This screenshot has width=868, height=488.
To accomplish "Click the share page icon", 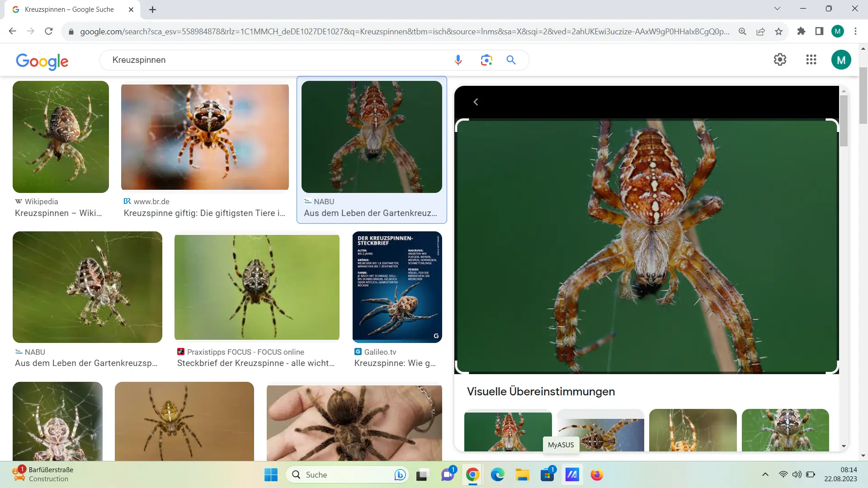I will coord(760,31).
